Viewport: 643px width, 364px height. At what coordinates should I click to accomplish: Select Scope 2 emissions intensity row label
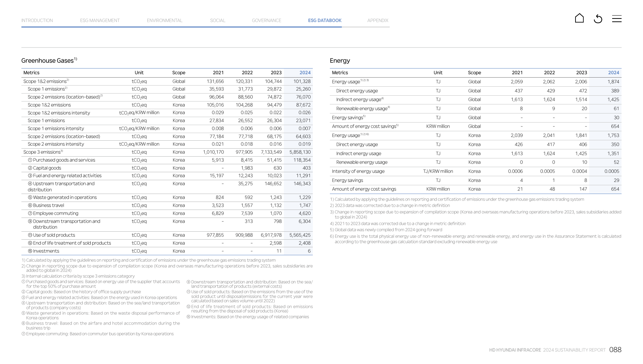[56, 144]
